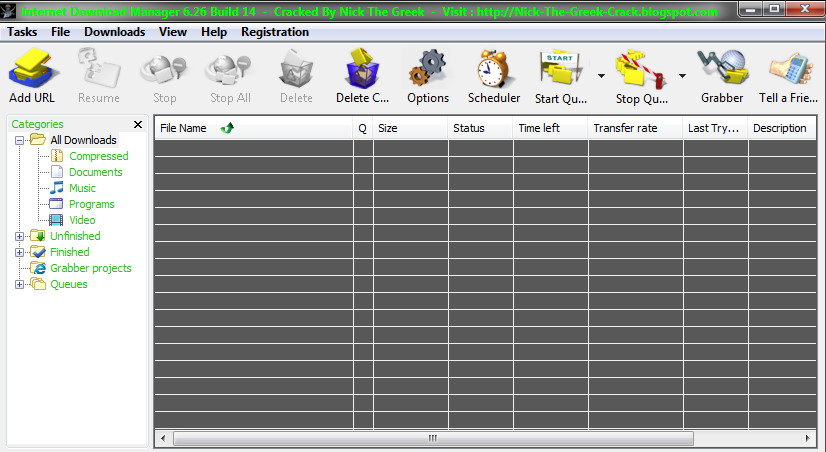Open the Stop Queue dropdown arrow
Viewport: 826px width, 452px height.
point(682,76)
